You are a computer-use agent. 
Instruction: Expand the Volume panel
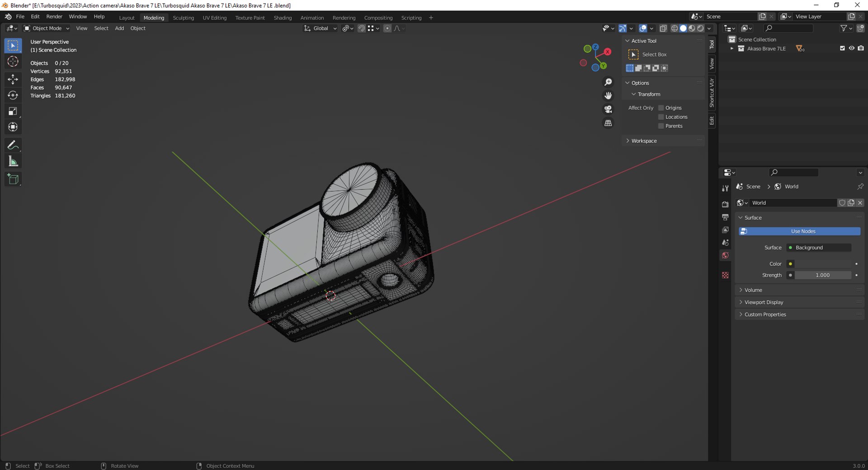[x=799, y=290]
